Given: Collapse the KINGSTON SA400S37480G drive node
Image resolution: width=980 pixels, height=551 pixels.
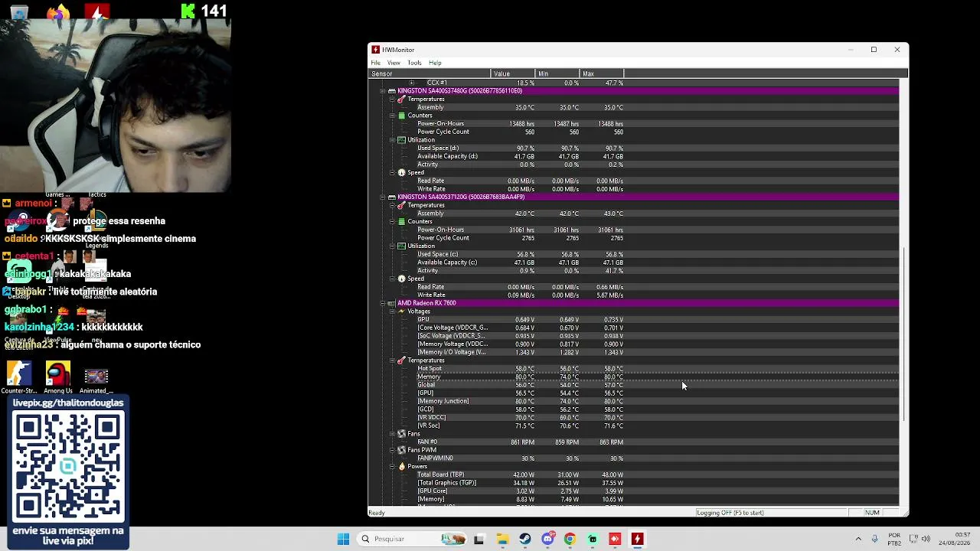Looking at the screenshot, I should [x=382, y=91].
